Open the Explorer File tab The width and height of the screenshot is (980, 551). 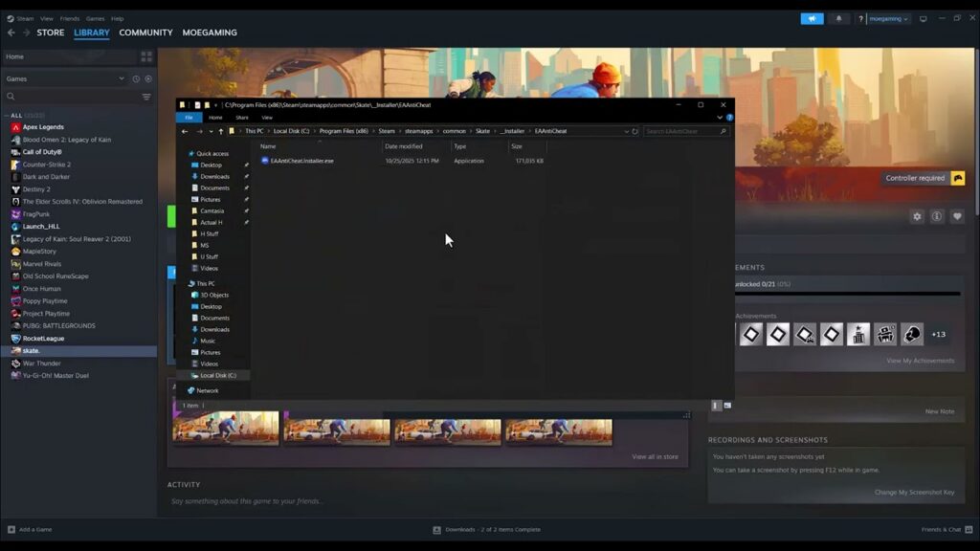[189, 118]
